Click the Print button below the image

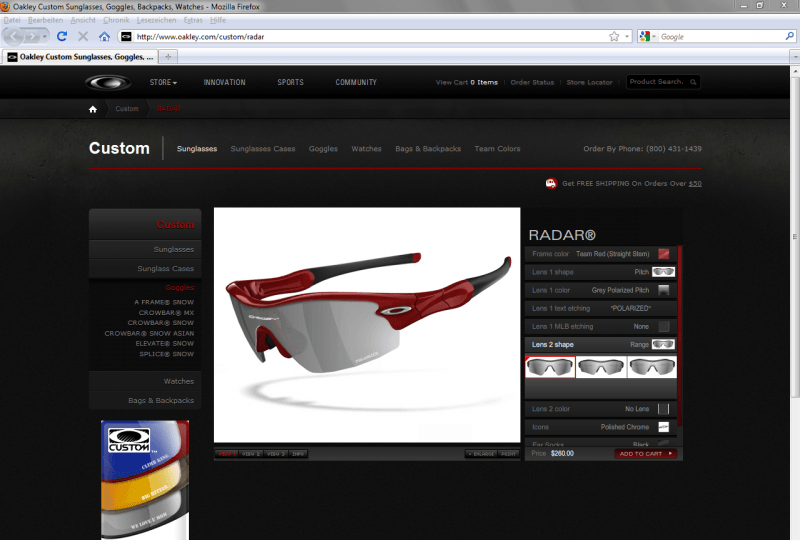pos(508,454)
